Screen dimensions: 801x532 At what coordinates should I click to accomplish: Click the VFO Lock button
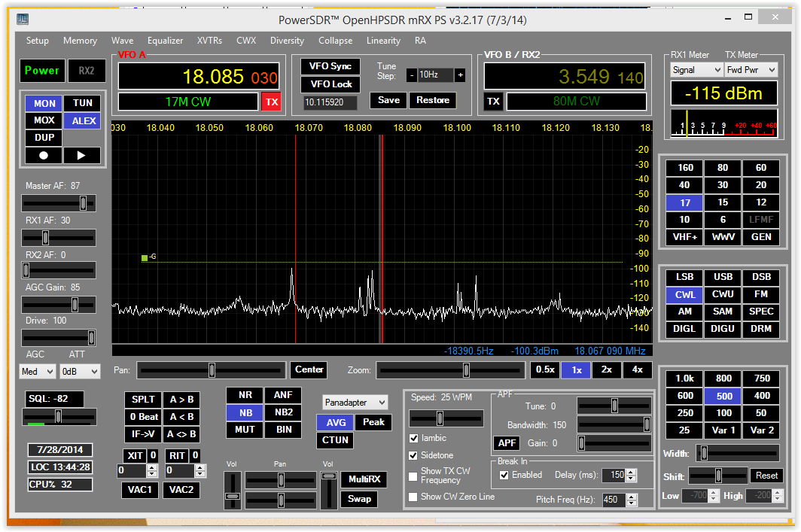pos(331,84)
